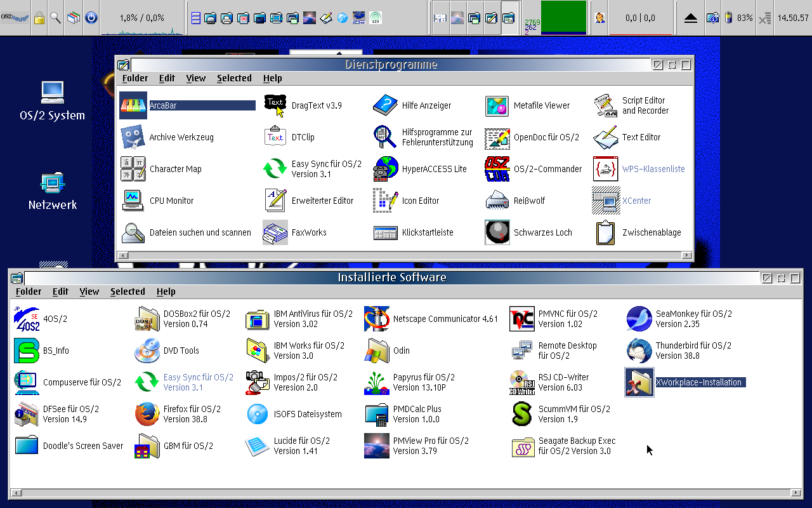Open Folder menu in Installierte Software window
The width and height of the screenshot is (812, 508).
[x=29, y=291]
